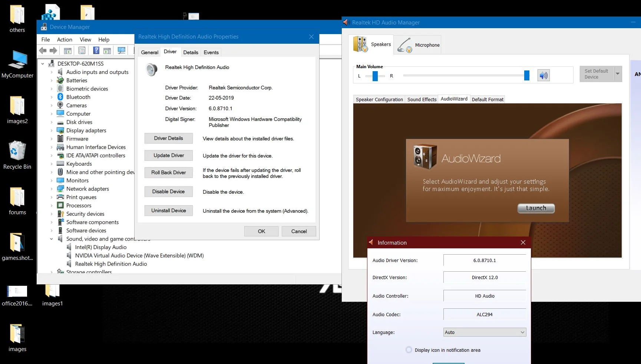641x364 pixels.
Task: Click the Roll Back Driver button
Action: point(169,172)
